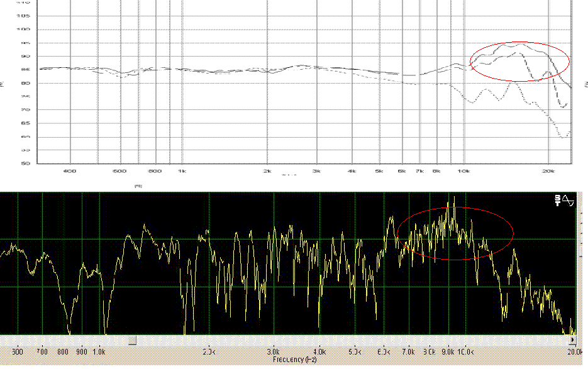This screenshot has height=369, width=588.
Task: Click the 700 tick label on spectrum axis
Action: [43, 352]
